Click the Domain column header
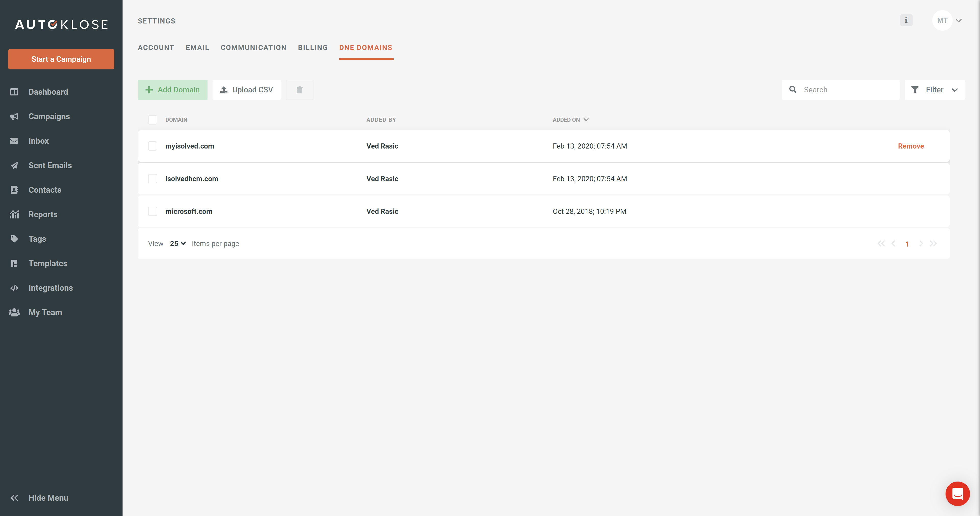This screenshot has width=980, height=516. tap(176, 120)
